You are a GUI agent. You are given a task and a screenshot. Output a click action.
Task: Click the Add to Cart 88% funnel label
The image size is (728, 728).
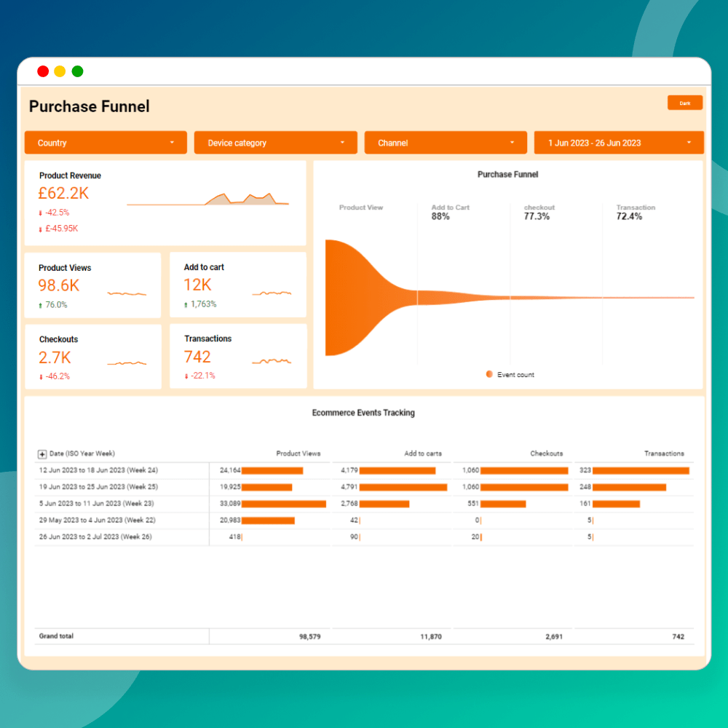(450, 212)
